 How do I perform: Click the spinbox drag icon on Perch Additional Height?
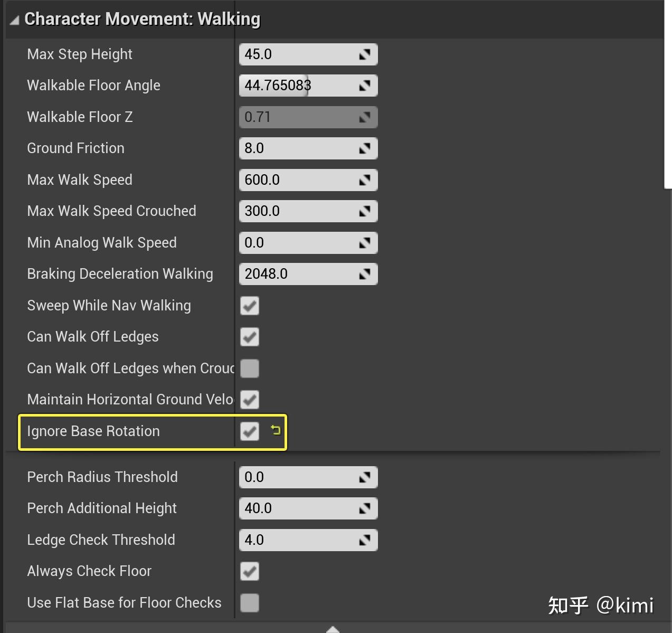tap(365, 508)
